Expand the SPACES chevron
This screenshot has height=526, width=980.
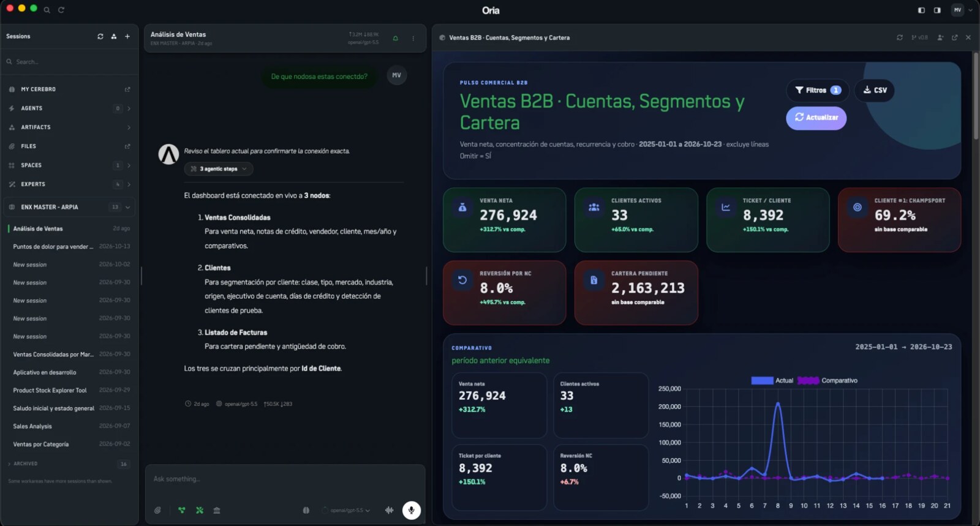point(129,165)
